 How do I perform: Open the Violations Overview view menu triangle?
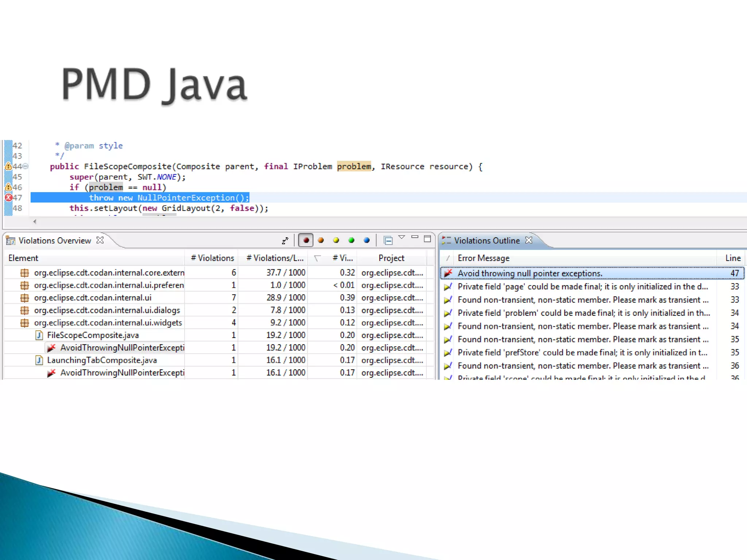402,237
